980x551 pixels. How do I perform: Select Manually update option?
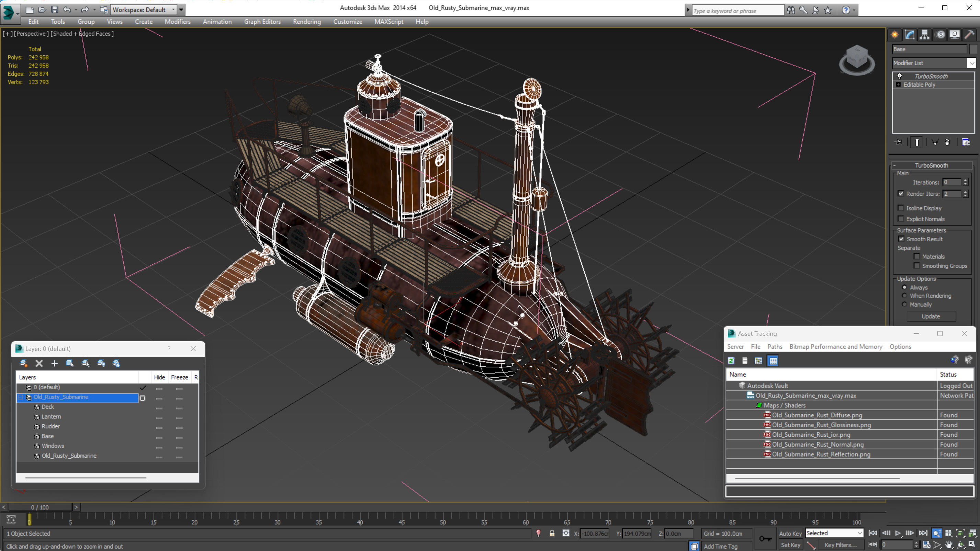[x=904, y=304]
